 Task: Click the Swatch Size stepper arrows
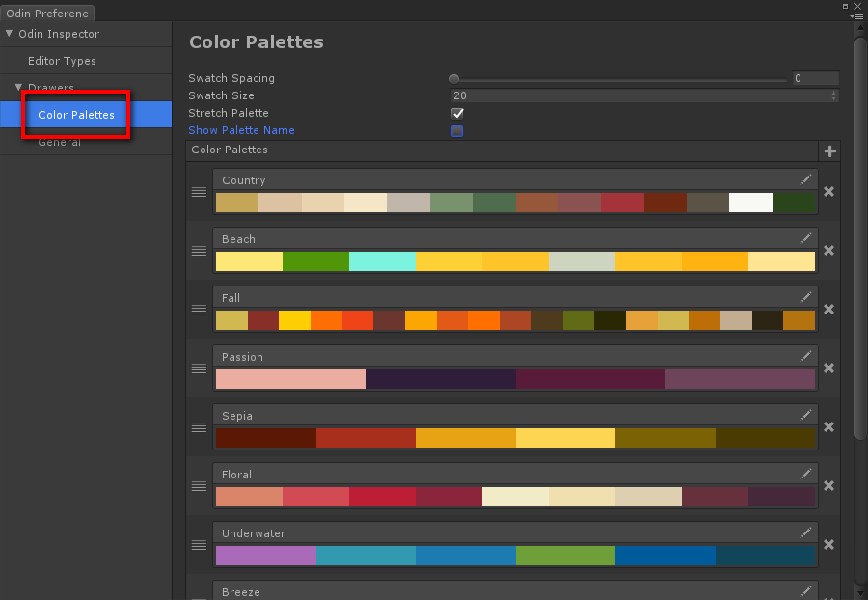(833, 95)
